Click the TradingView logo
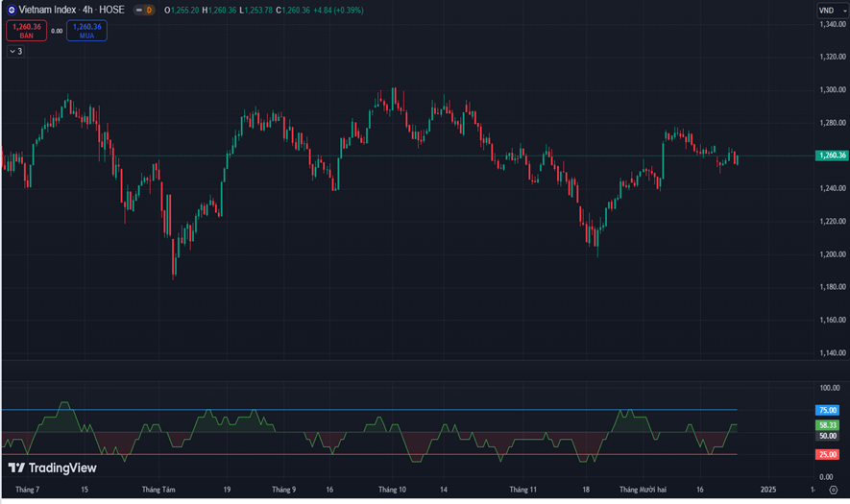 click(x=53, y=468)
